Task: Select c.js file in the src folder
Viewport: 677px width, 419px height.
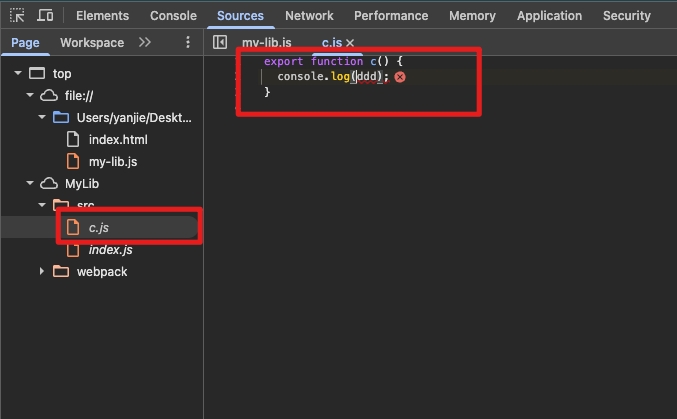Action: (100, 227)
